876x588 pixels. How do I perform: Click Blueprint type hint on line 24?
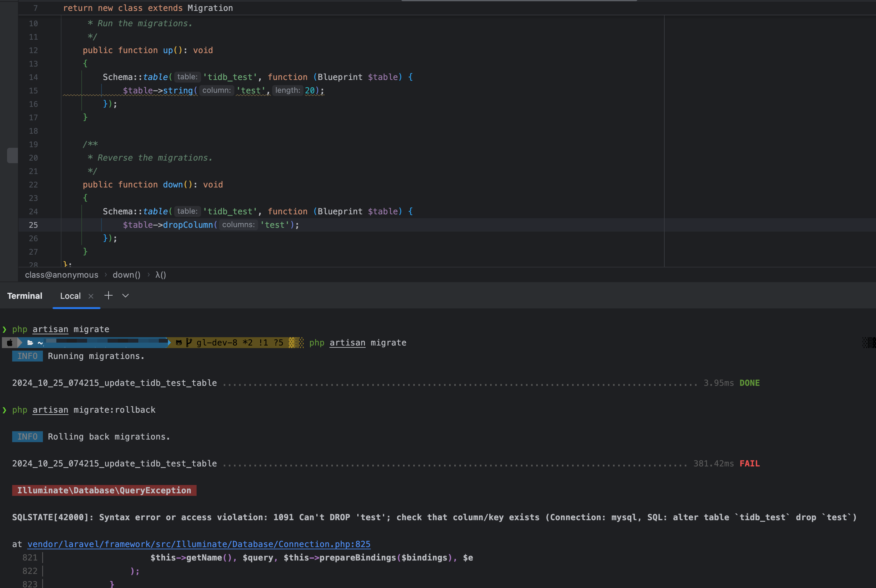[340, 211]
